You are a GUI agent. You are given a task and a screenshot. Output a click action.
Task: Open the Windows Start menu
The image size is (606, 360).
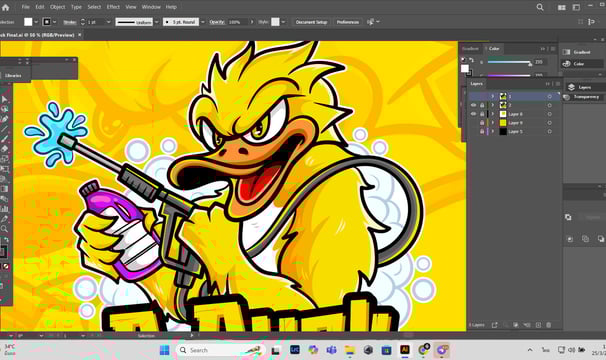(165, 350)
